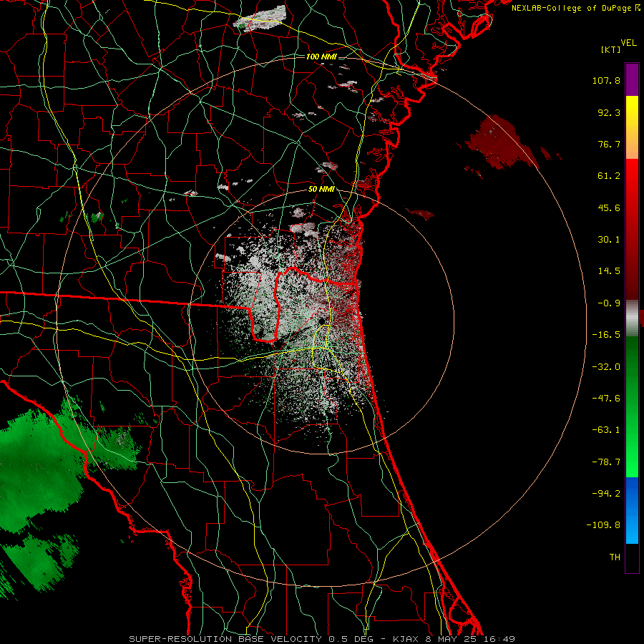The height and width of the screenshot is (644, 644).
Task: Click the 61.2 velocity scale value
Action: click(x=609, y=176)
